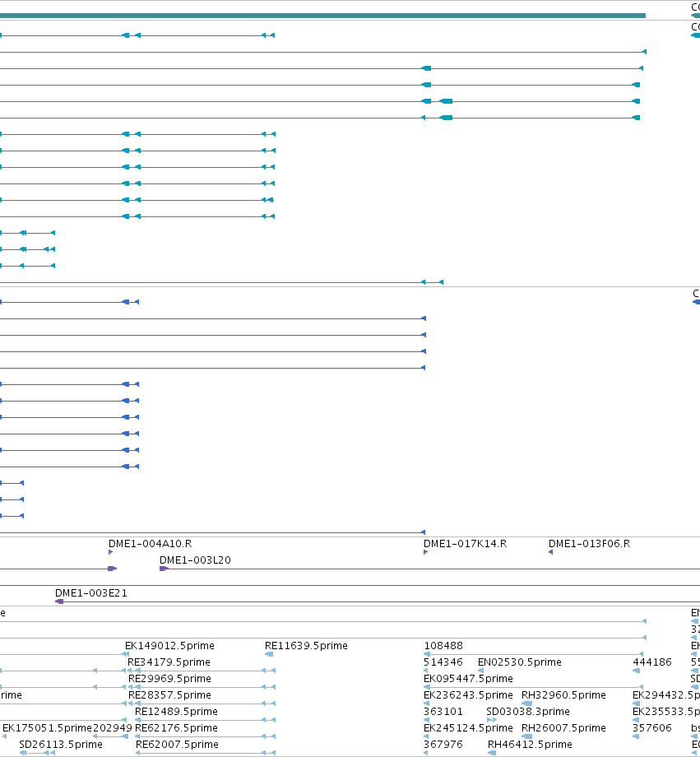
Task: Click the EK245124.5prime label
Action: click(468, 727)
